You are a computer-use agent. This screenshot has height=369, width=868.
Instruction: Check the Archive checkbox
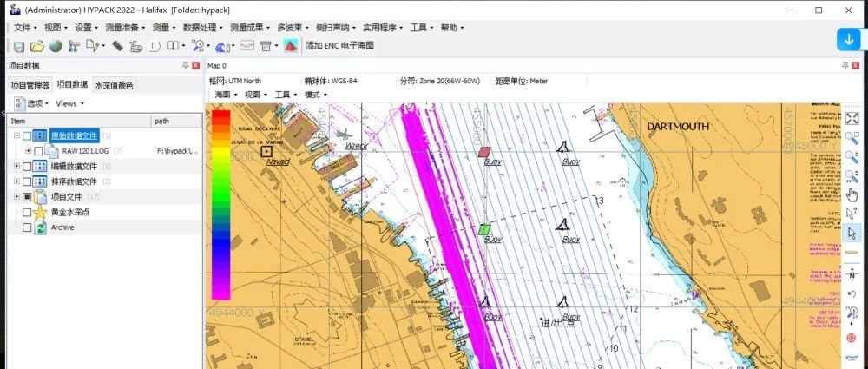[27, 227]
